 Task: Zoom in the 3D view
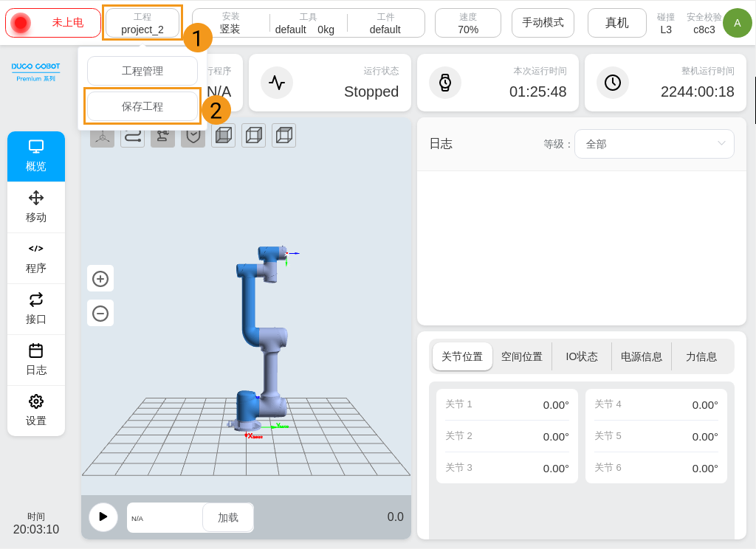point(100,279)
